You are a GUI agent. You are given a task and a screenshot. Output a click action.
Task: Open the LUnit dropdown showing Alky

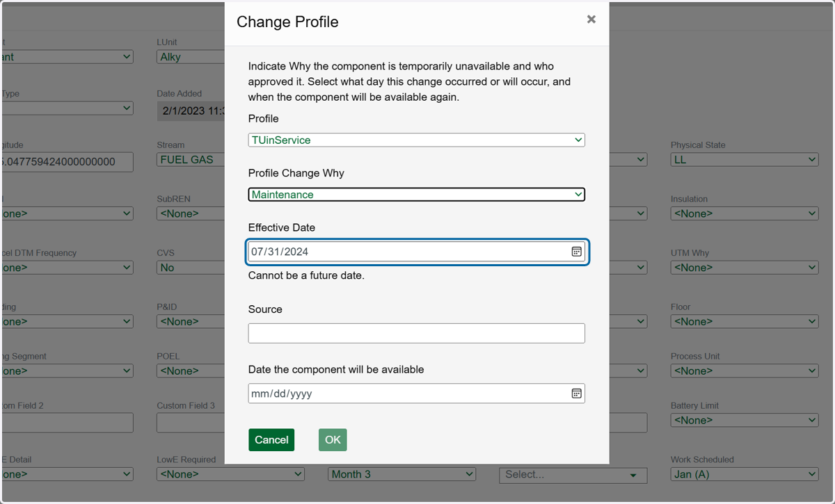point(191,57)
